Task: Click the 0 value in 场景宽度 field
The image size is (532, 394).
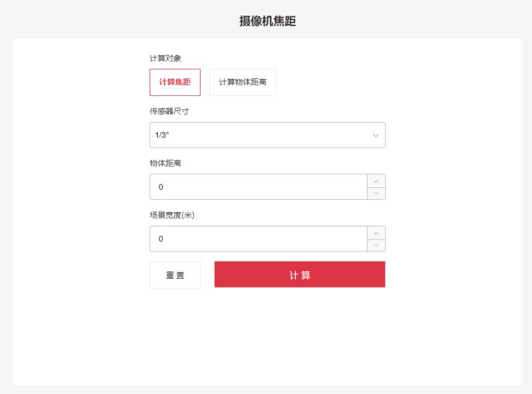Action: (x=161, y=239)
